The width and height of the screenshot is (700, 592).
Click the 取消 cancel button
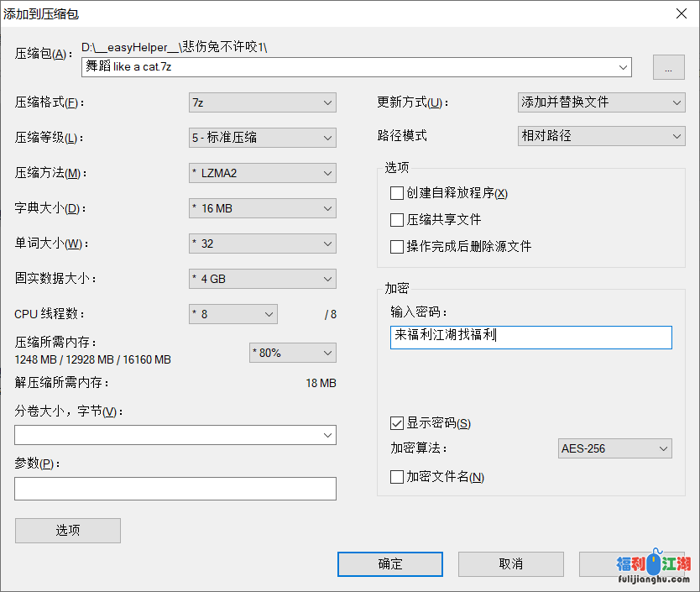point(510,564)
